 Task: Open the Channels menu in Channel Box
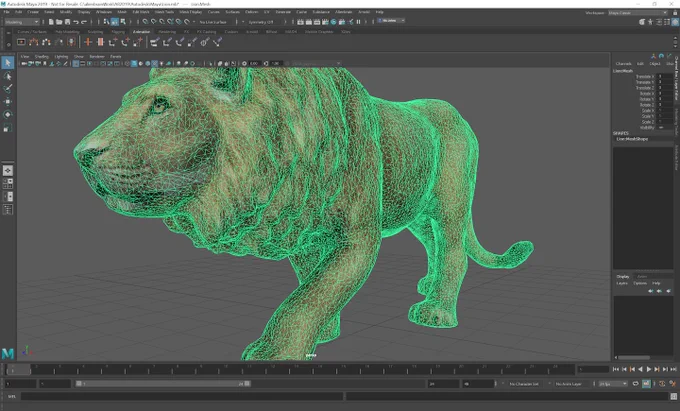pos(624,64)
